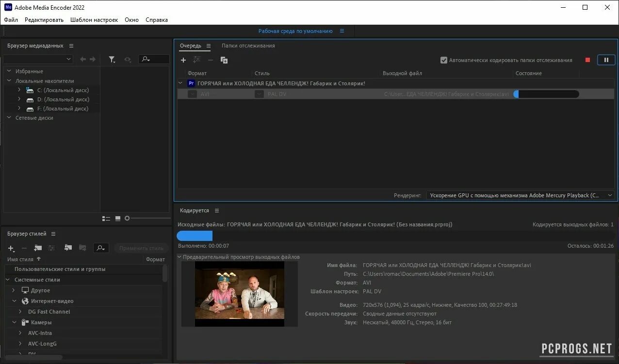This screenshot has height=364, width=619.
Task: Click the style browser vertical scrollbar
Action: point(165,273)
